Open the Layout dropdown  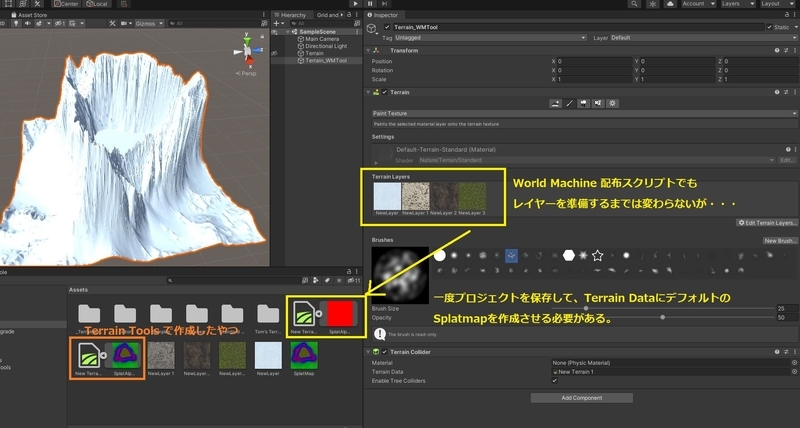777,4
